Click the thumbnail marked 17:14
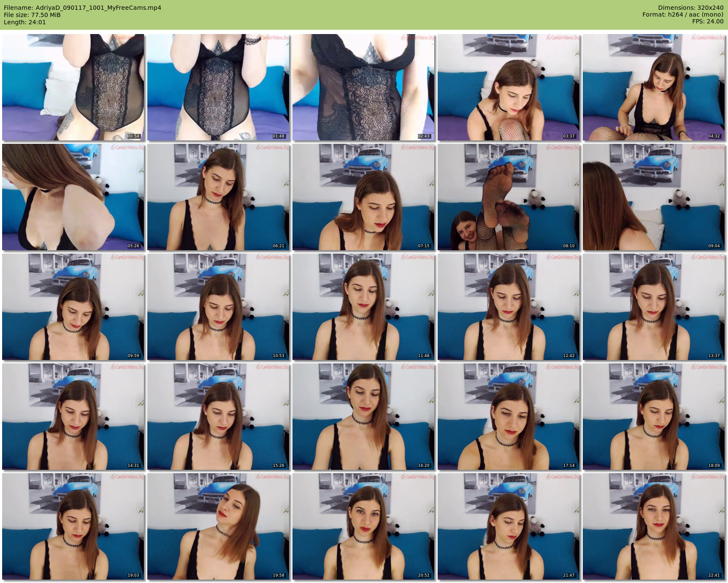Screen dimensions: 728x583 coord(509,417)
